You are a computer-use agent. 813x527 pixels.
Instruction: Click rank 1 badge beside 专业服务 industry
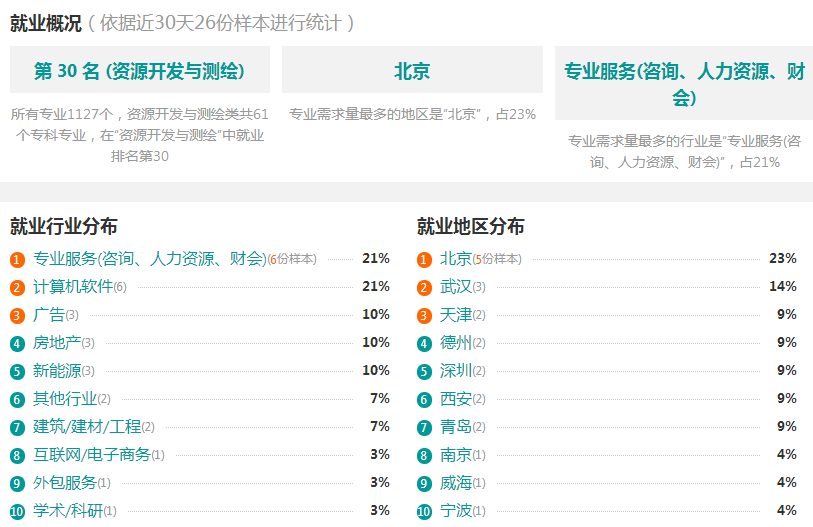click(x=17, y=259)
